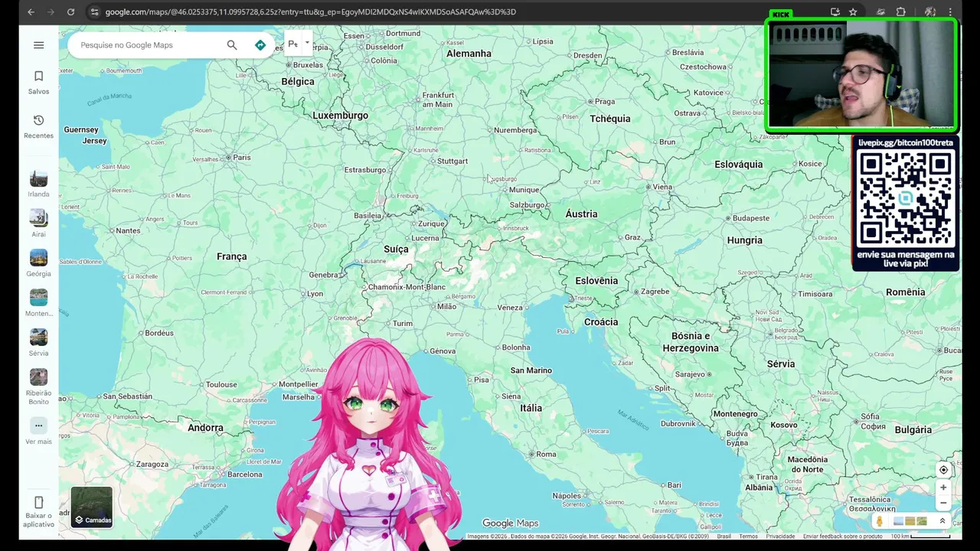
Task: Select the Irlanda recent place
Action: pos(38,184)
